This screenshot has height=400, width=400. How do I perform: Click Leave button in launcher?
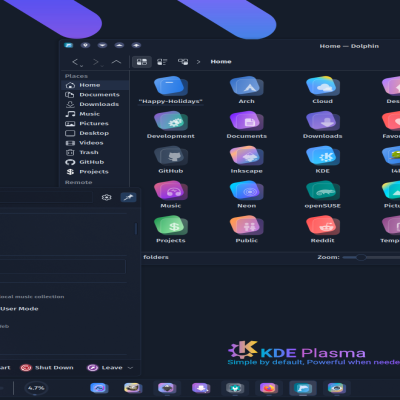(x=105, y=368)
